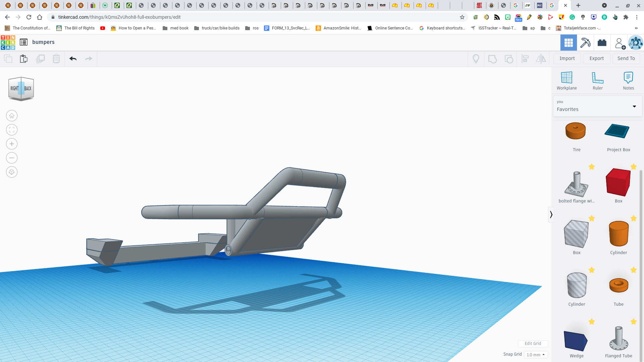Select the Workplane tool
Image resolution: width=644 pixels, height=362 pixels.
pos(567,81)
